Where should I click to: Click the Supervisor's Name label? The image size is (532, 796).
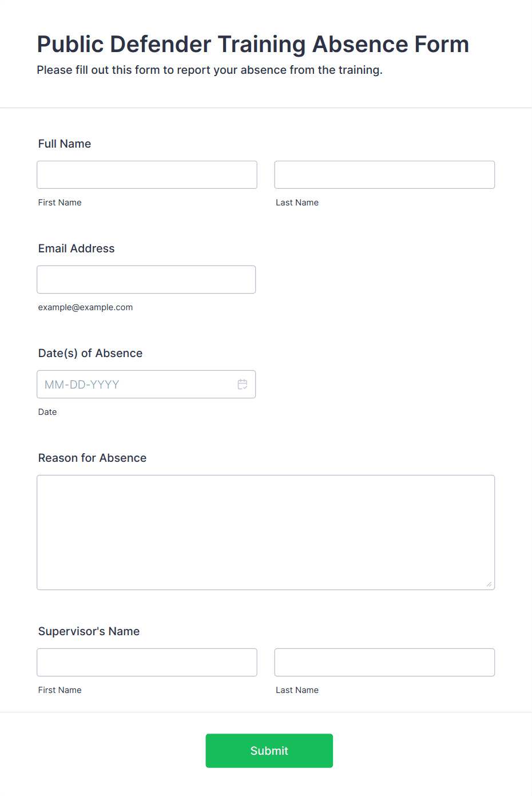pyautogui.click(x=89, y=631)
